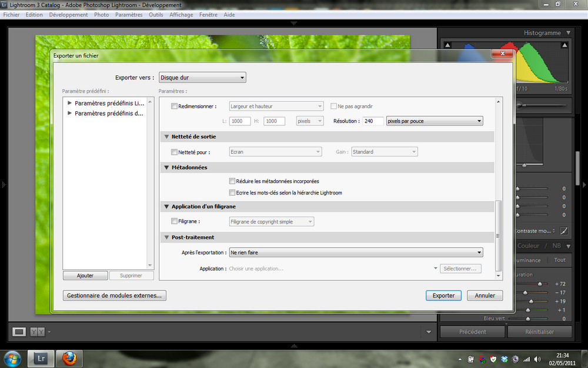588x368 pixels.
Task: Open the Fichier menu
Action: 11,15
